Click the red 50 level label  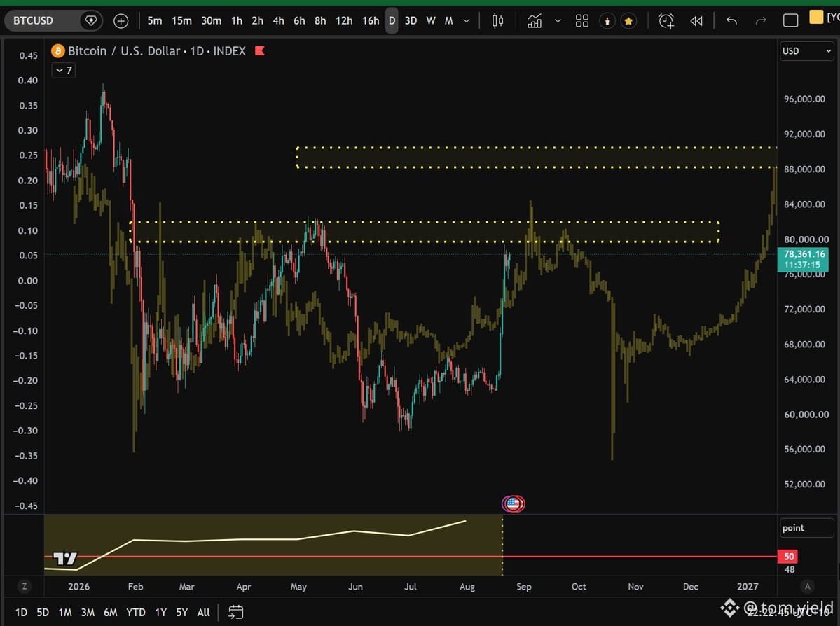(x=787, y=557)
